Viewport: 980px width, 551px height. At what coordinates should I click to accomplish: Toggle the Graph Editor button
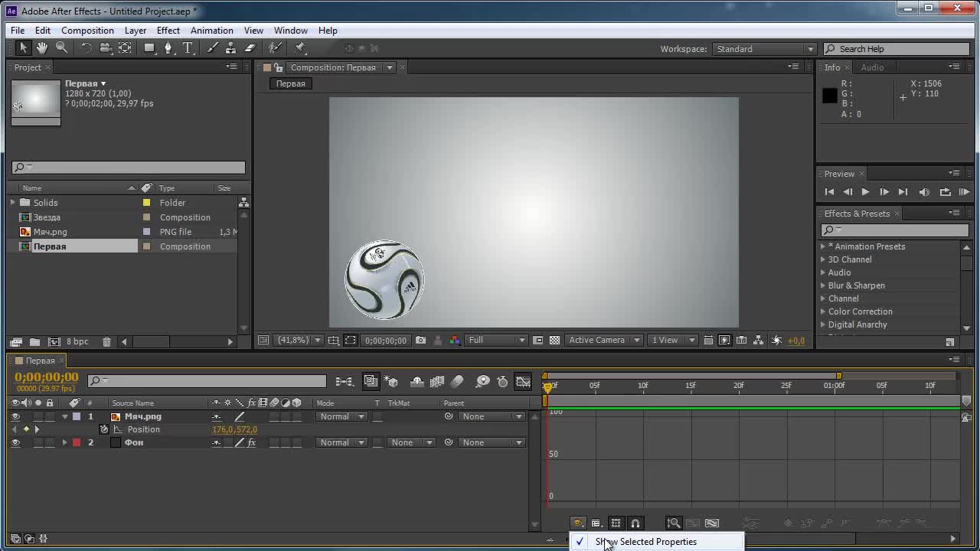tap(524, 381)
